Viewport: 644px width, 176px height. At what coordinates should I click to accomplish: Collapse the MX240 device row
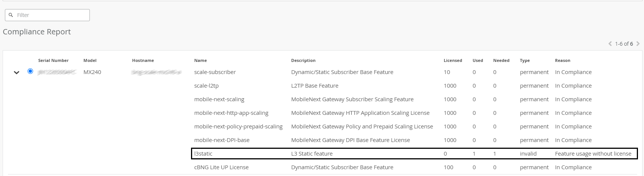click(x=17, y=73)
